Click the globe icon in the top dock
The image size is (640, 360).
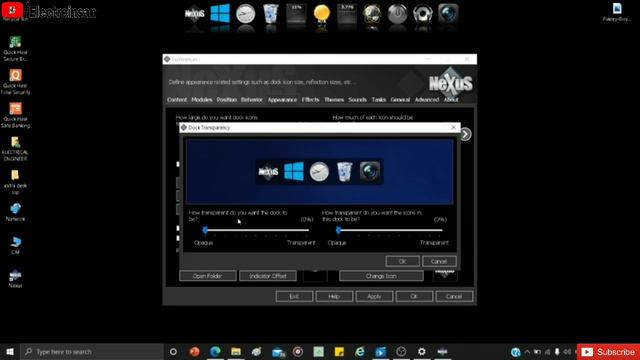coord(372,14)
